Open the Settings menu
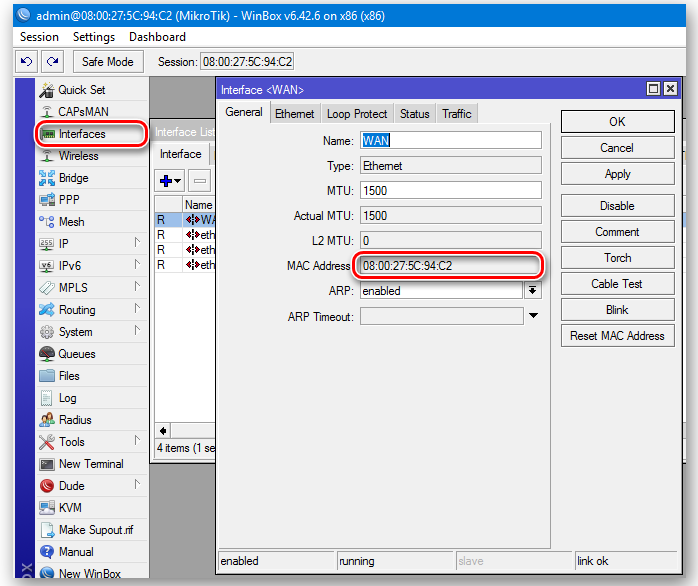The height and width of the screenshot is (586, 698). pos(94,37)
